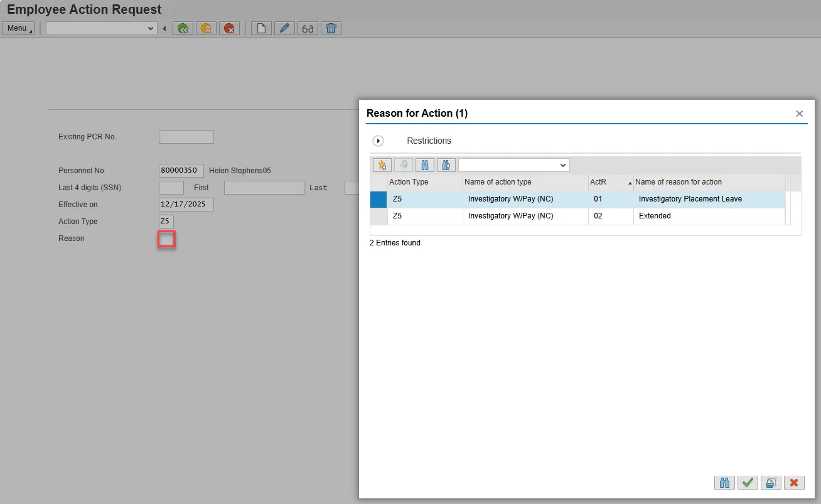821x504 pixels.
Task: Sort by the ActR column header
Action: pos(598,182)
